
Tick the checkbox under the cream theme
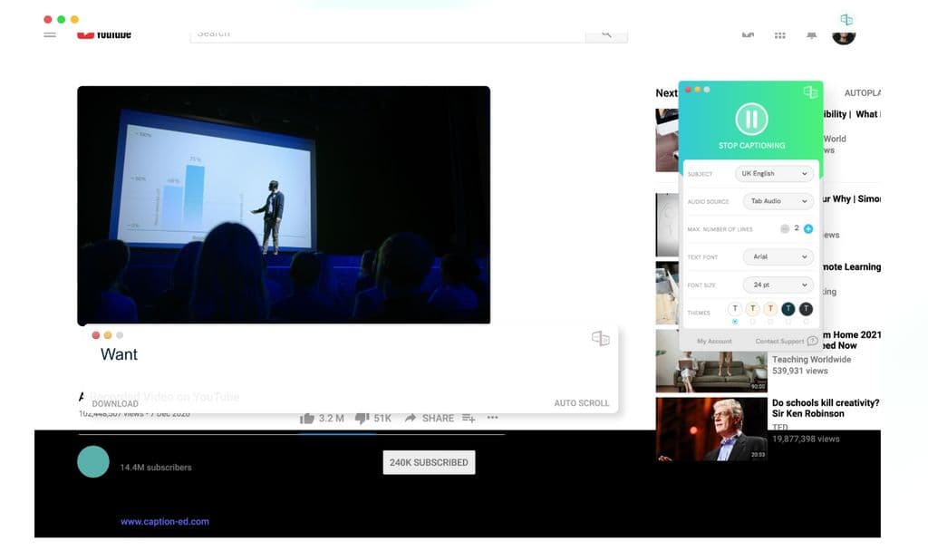click(x=753, y=322)
